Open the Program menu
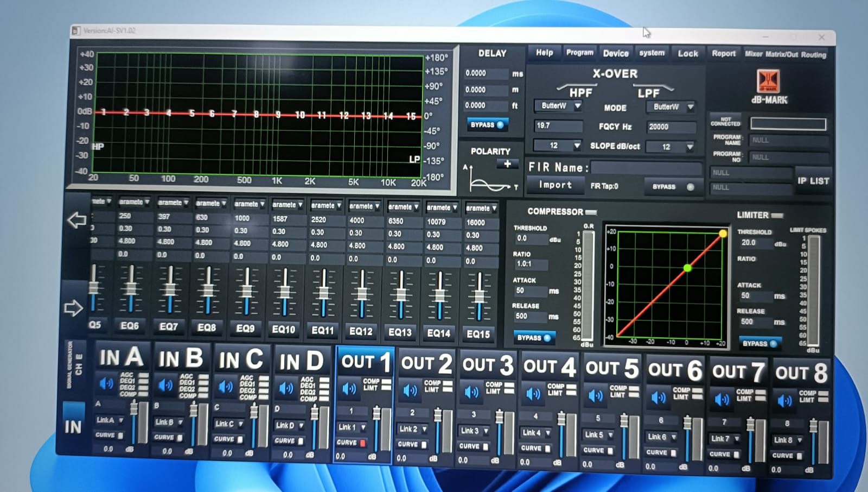This screenshot has width=868, height=492. [x=579, y=53]
